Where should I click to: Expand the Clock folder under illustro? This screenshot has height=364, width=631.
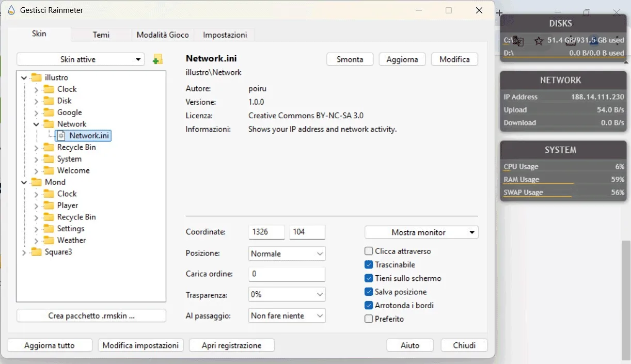36,89
